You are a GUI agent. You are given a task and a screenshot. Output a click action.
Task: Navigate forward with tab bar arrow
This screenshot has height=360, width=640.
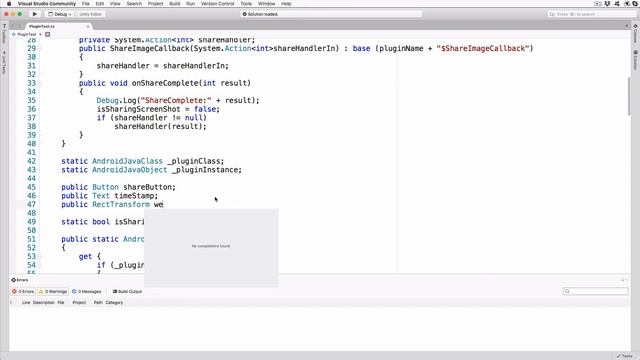tap(19, 26)
